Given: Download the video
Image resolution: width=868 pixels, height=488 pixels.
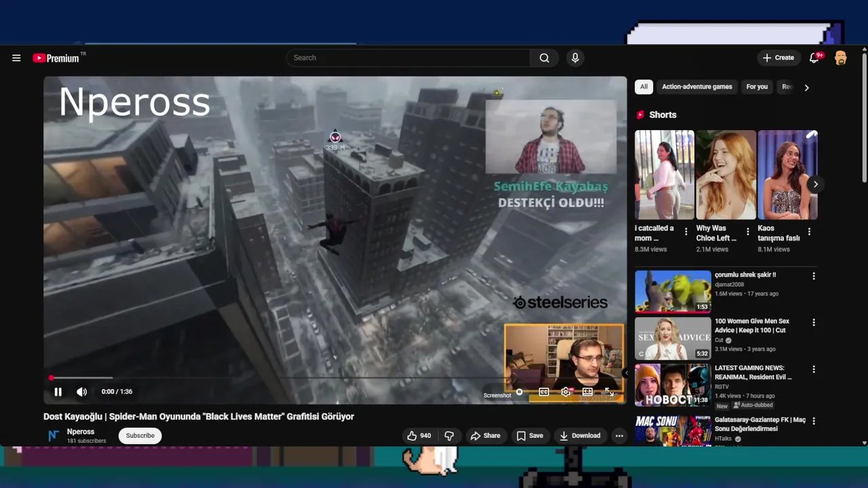Looking at the screenshot, I should click(x=580, y=436).
